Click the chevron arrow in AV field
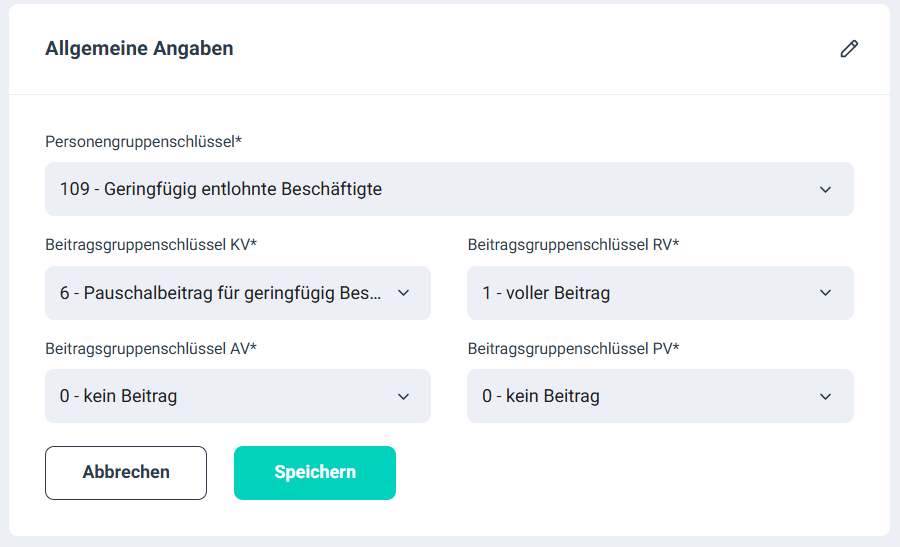Image resolution: width=900 pixels, height=547 pixels. point(403,396)
